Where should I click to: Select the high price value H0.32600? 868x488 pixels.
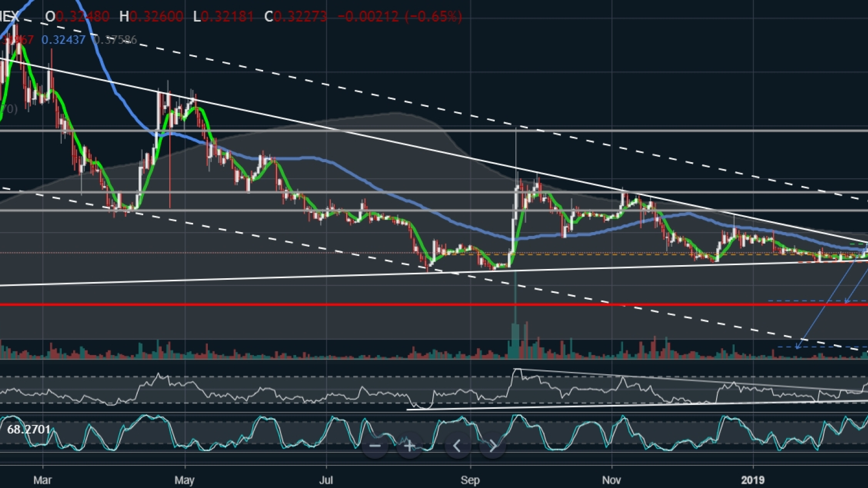[151, 17]
